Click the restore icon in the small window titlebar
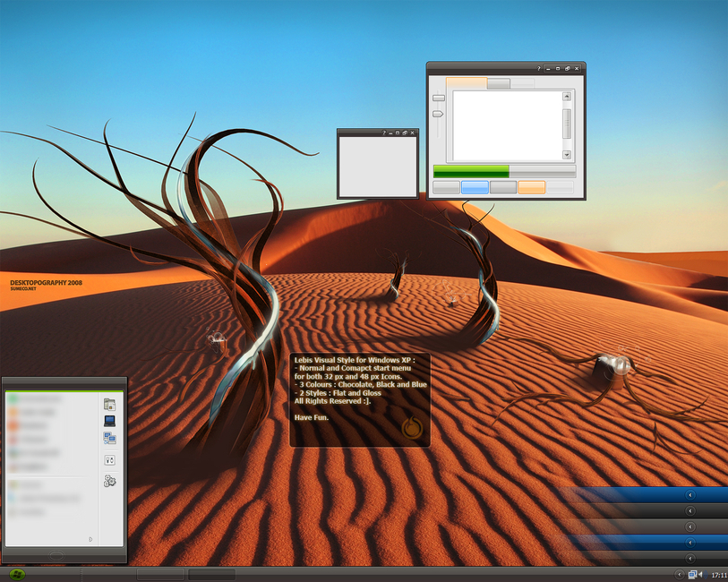This screenshot has width=728, height=582. (x=405, y=133)
